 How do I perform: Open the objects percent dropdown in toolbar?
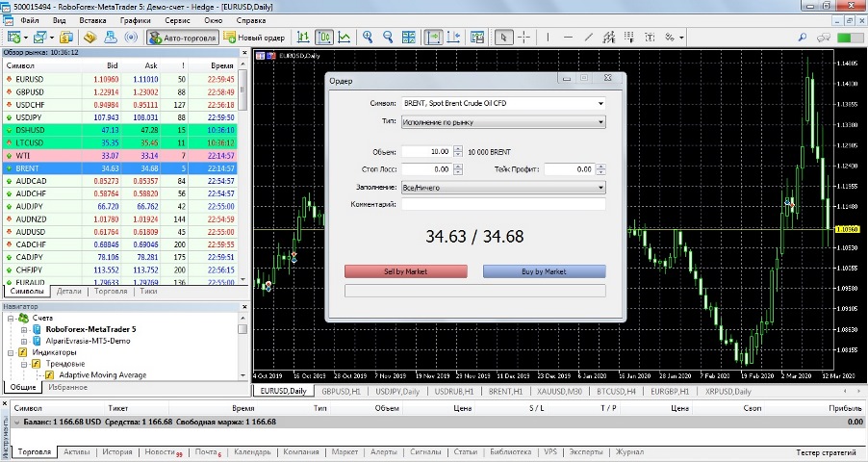pos(675,38)
